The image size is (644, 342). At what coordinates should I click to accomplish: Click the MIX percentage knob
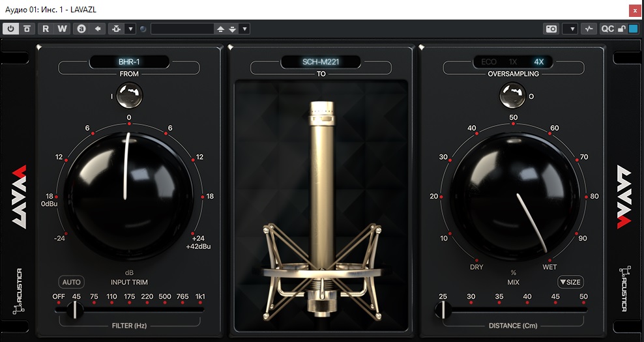514,196
